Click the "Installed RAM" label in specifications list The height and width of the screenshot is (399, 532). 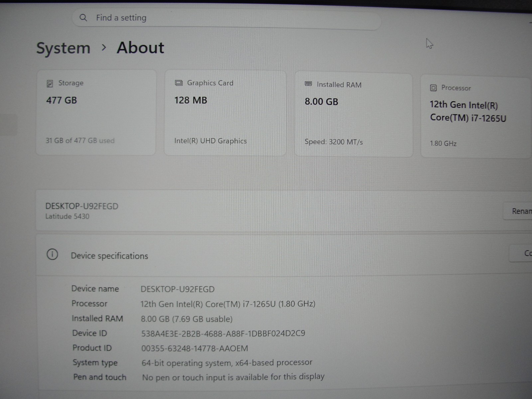tap(97, 319)
